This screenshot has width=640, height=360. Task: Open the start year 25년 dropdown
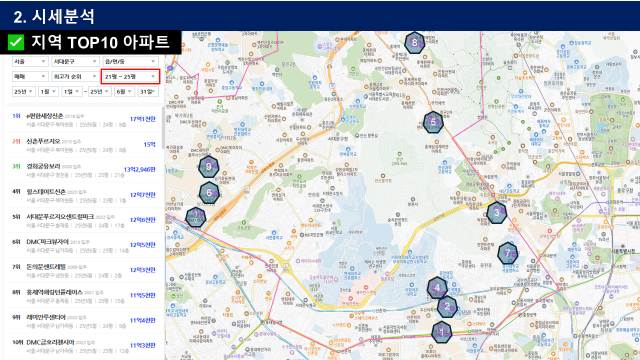click(x=23, y=91)
